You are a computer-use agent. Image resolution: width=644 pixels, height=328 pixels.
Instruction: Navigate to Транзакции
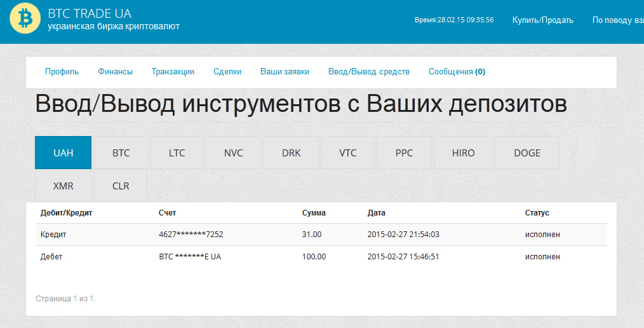pos(173,72)
